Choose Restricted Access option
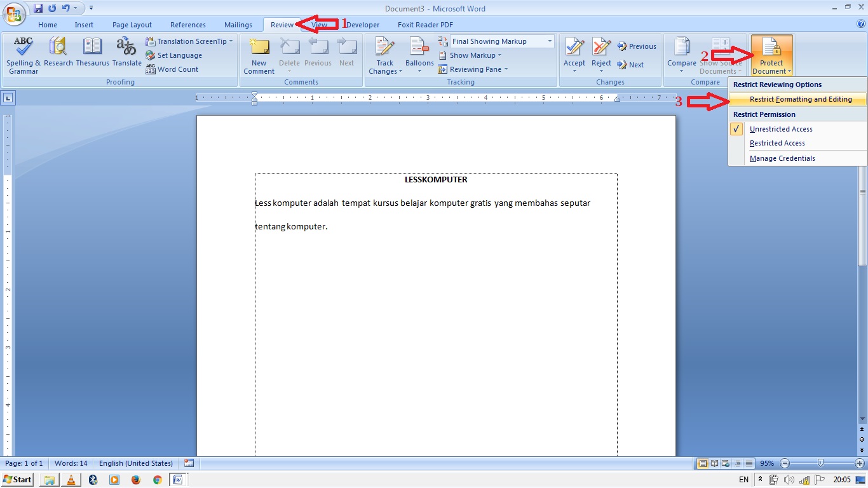This screenshot has width=868, height=488. coord(798,143)
